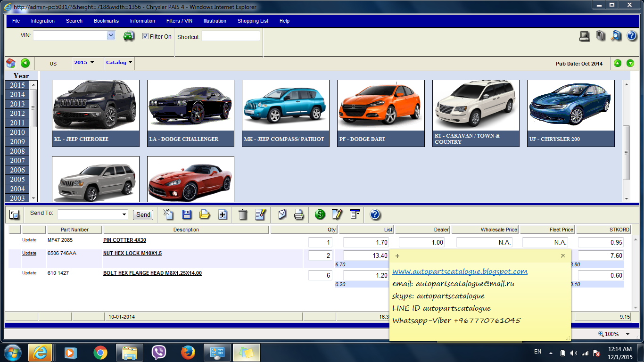The image size is (644, 362).
Task: Open the Information menu
Action: [142, 21]
